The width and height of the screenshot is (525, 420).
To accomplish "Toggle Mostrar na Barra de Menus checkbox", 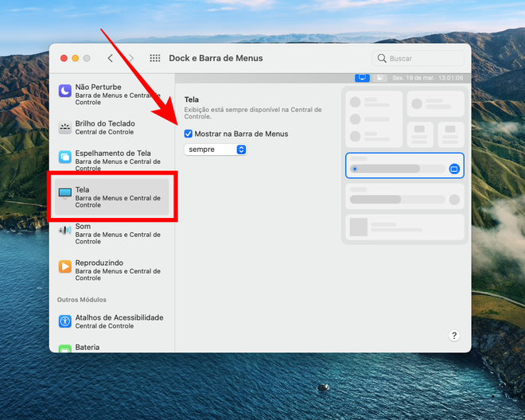I will pos(189,134).
